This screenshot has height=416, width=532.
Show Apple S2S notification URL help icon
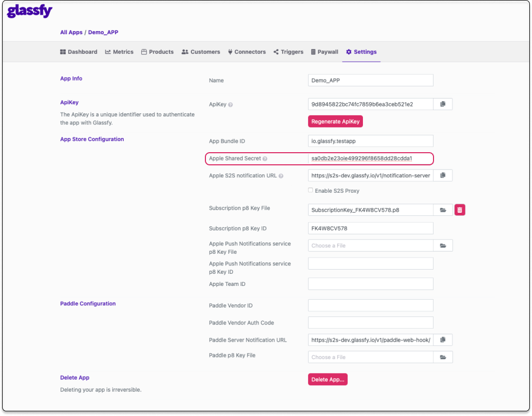click(281, 176)
